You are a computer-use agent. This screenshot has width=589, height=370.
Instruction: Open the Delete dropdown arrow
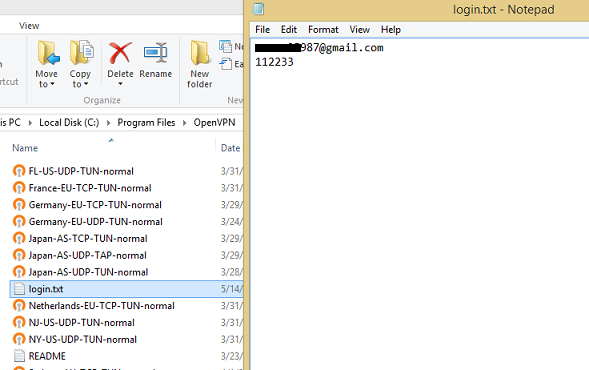(120, 84)
